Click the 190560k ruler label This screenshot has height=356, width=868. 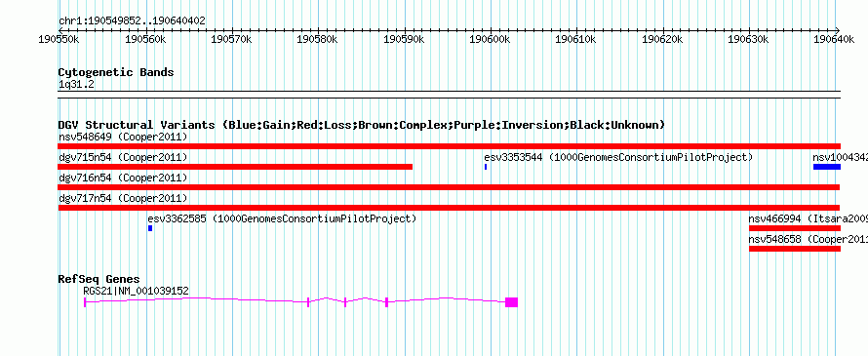click(x=146, y=39)
